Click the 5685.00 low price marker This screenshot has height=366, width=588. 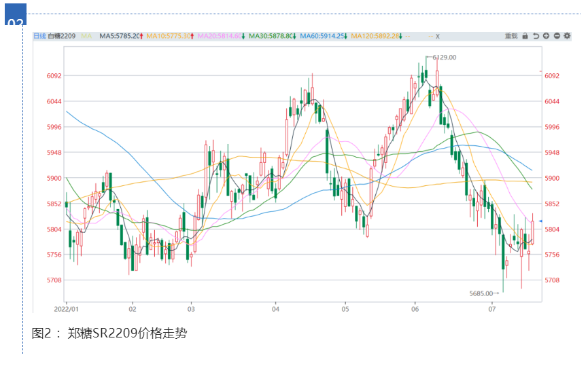coord(482,293)
